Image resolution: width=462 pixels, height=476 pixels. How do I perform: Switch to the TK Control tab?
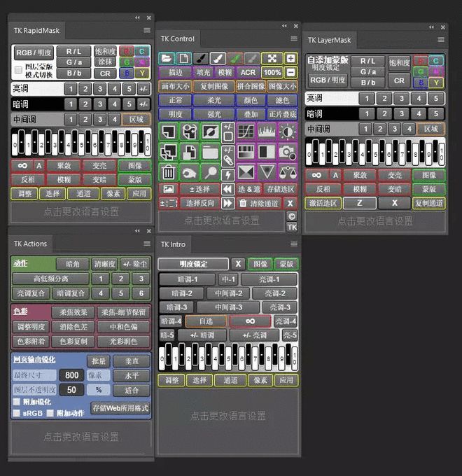pyautogui.click(x=178, y=39)
